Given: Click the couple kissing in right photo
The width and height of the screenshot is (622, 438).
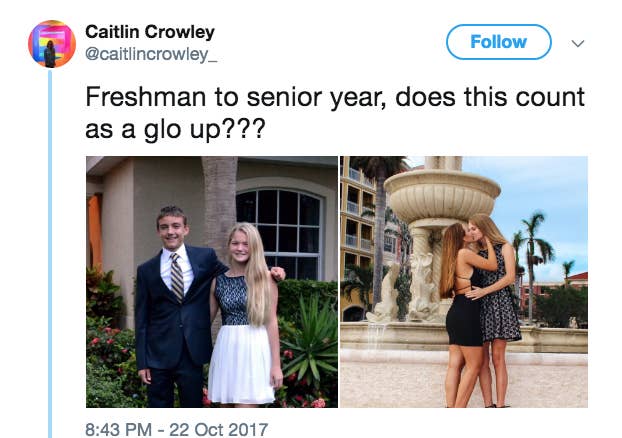Looking at the screenshot, I should pos(479,309).
